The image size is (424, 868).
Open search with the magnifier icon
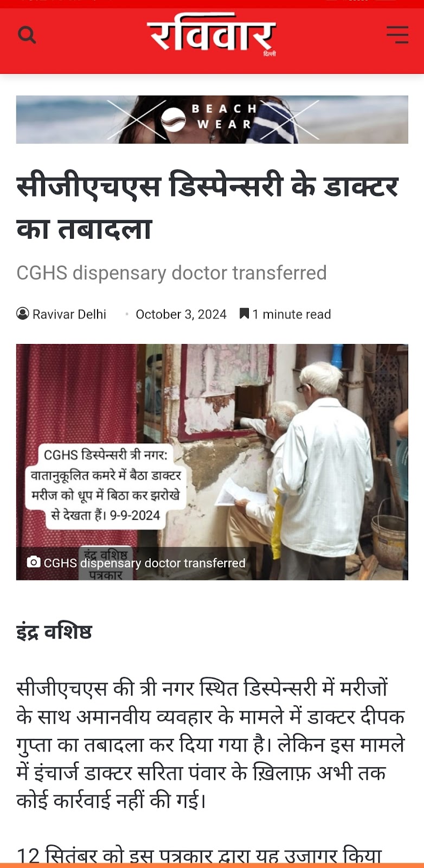pyautogui.click(x=27, y=35)
